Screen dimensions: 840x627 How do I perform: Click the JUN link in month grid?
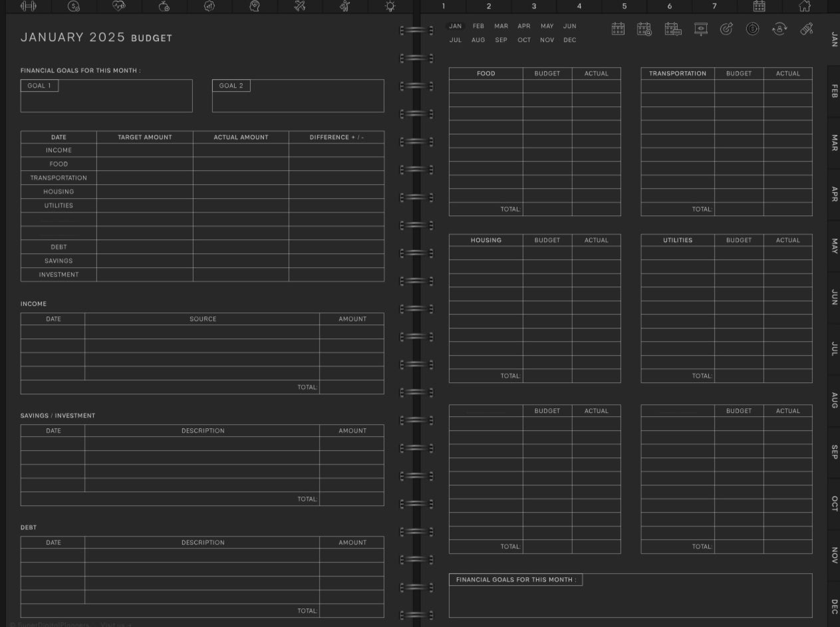[x=569, y=26]
